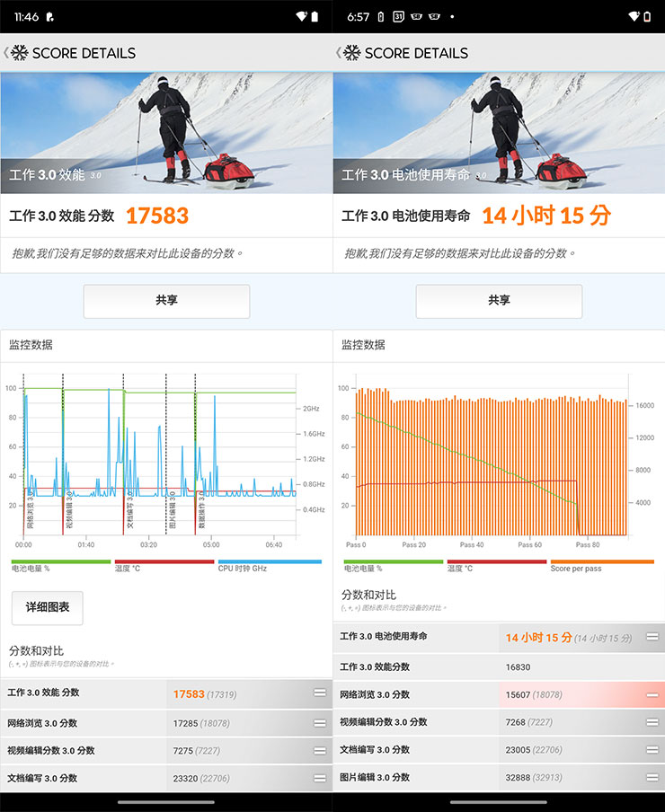This screenshot has width=665, height=812.
Task: Open 详细图表 detailed chart button
Action: [x=47, y=607]
